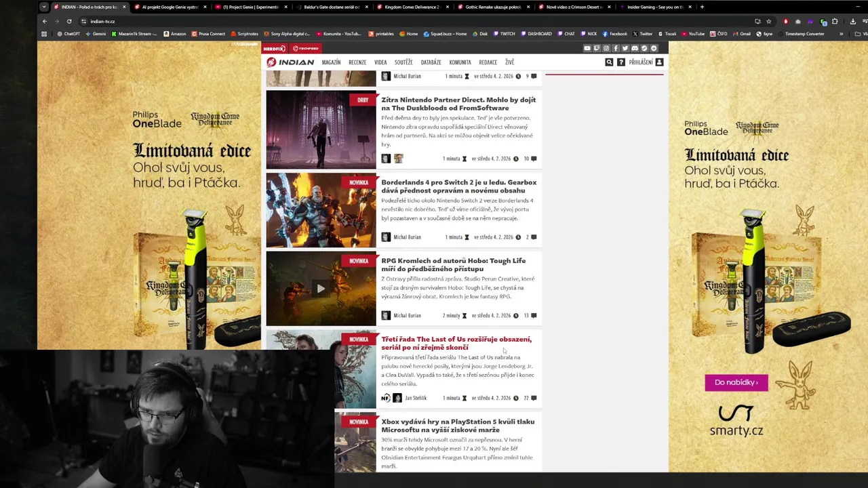Bookmark this page with the star icon

768,21
